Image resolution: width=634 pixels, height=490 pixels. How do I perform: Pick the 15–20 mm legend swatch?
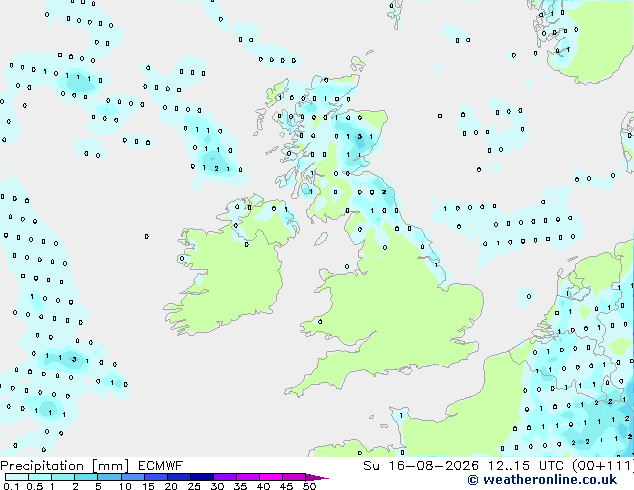[x=155, y=477]
